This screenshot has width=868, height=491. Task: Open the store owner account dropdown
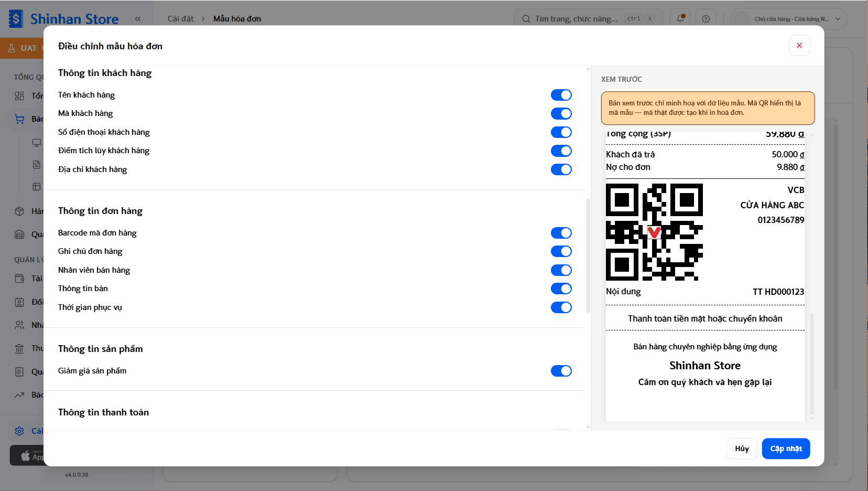[789, 19]
